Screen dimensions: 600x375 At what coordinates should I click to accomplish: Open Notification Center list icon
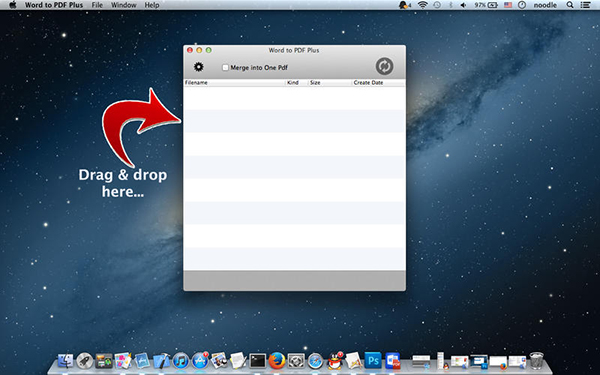pyautogui.click(x=585, y=5)
